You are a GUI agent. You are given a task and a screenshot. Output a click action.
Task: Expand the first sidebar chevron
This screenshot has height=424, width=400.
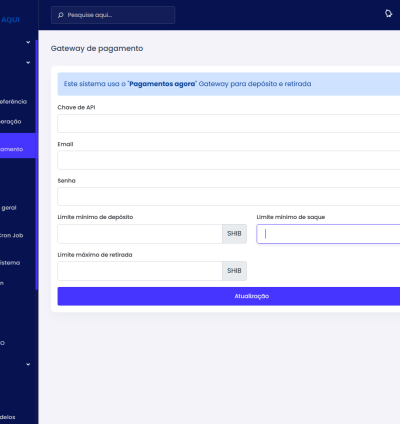click(28, 42)
